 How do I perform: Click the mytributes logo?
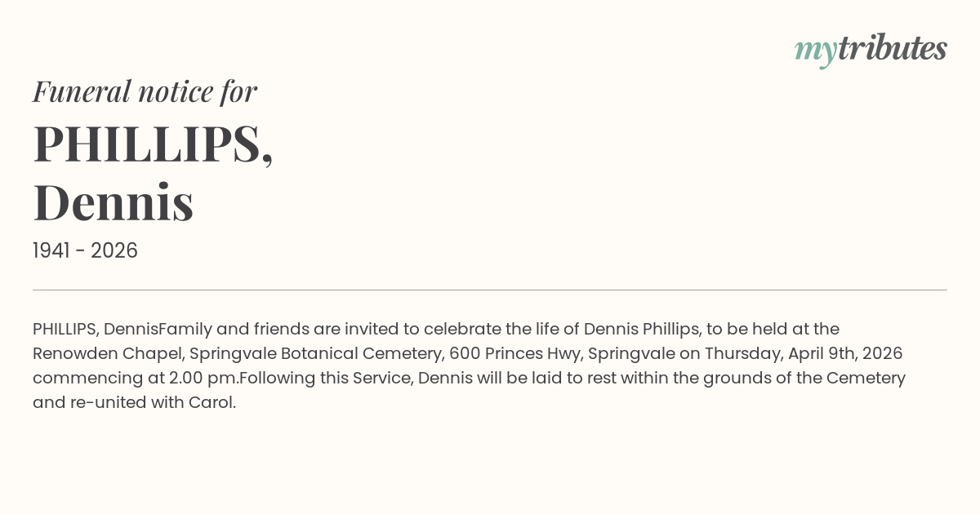(x=871, y=50)
